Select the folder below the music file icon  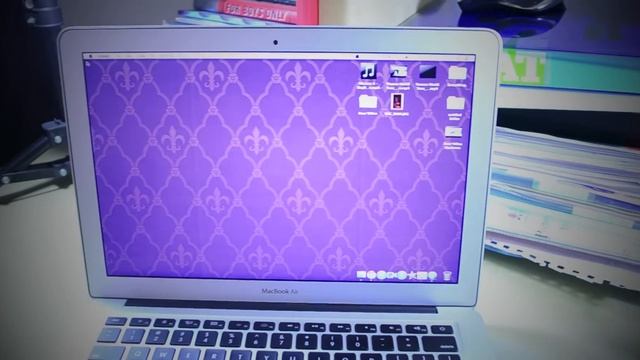[x=368, y=102]
